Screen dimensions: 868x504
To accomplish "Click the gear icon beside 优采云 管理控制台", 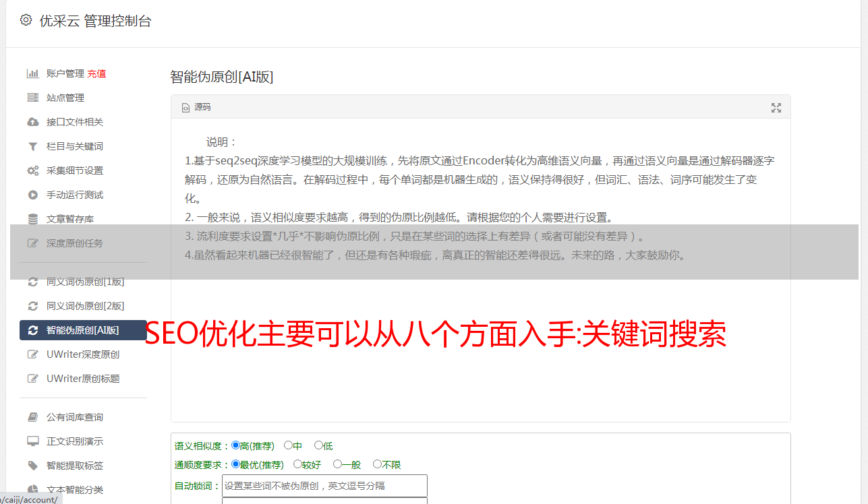I will coord(26,20).
